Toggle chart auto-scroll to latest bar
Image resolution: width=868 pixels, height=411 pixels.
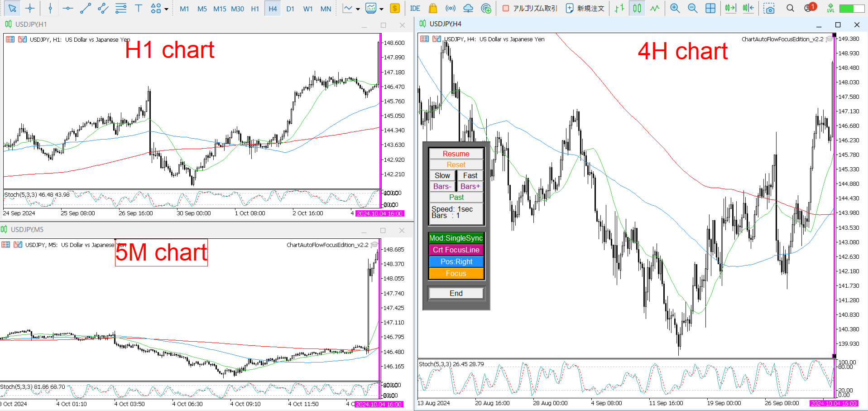(x=730, y=8)
